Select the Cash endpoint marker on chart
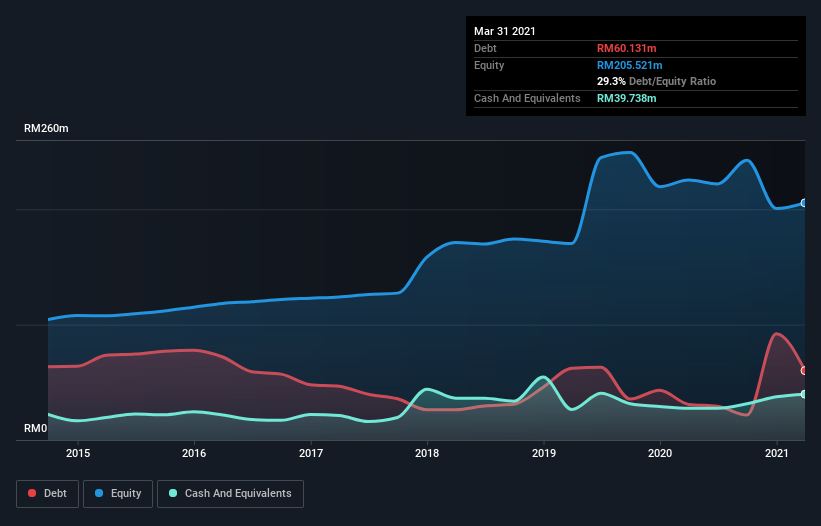The width and height of the screenshot is (821, 526). pyautogui.click(x=804, y=394)
